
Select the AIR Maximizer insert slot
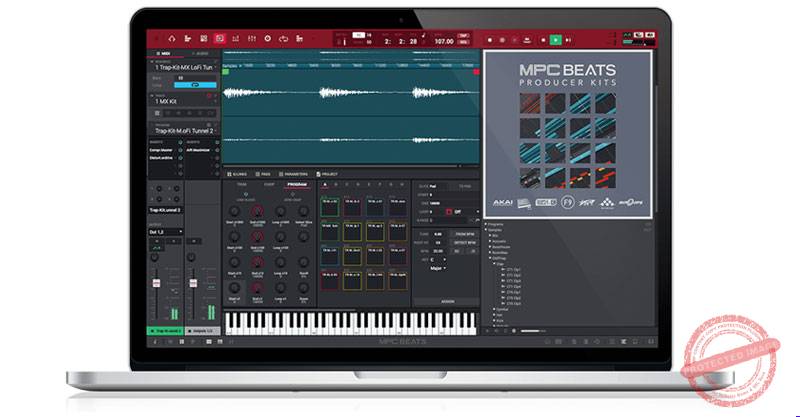click(x=199, y=150)
